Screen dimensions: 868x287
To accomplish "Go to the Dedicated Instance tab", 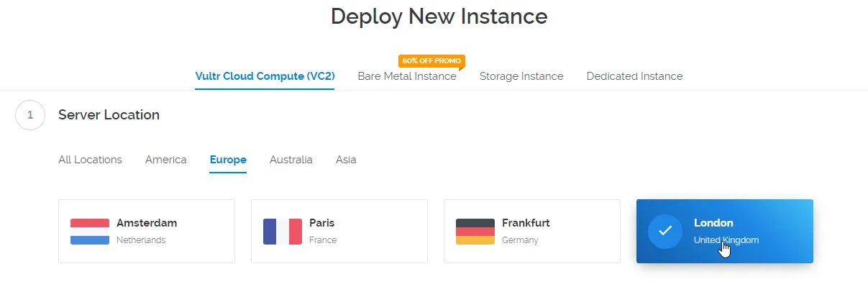I will [x=634, y=76].
